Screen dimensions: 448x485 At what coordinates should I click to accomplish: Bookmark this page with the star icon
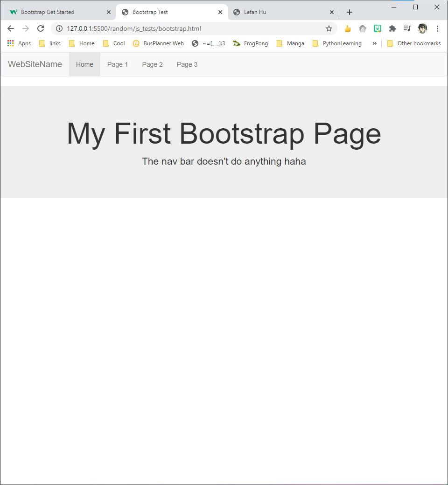[x=329, y=28]
